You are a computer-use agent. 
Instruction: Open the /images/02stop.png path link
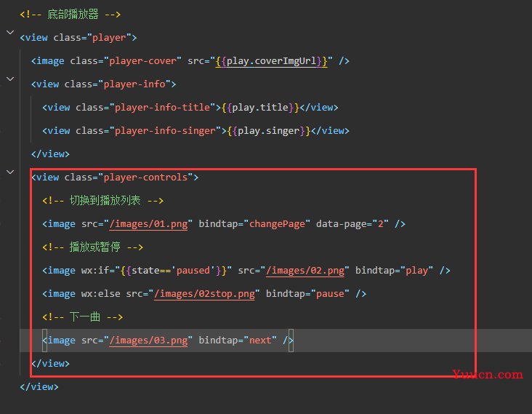(x=204, y=294)
